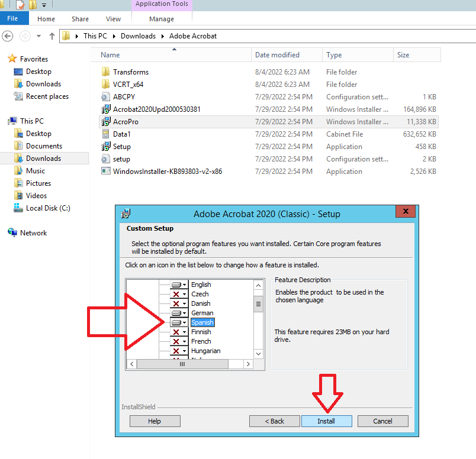Cancel the Acrobat setup
The height and width of the screenshot is (459, 476).
(x=382, y=421)
